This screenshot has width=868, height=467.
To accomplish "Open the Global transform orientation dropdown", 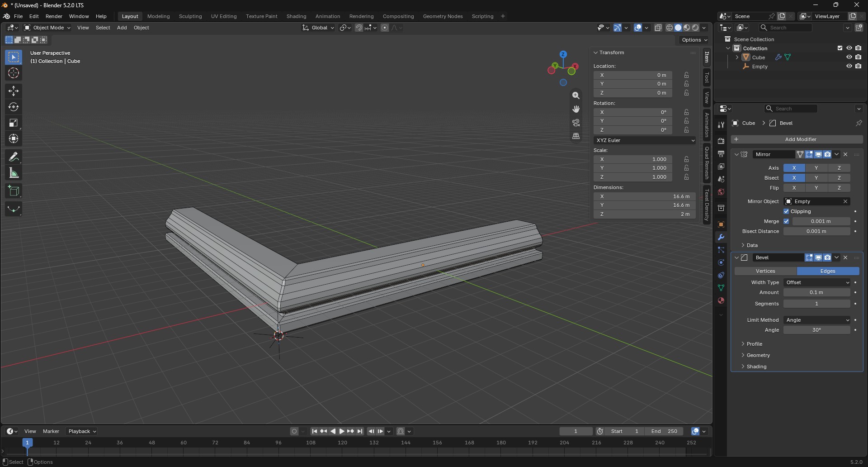I will [x=319, y=28].
